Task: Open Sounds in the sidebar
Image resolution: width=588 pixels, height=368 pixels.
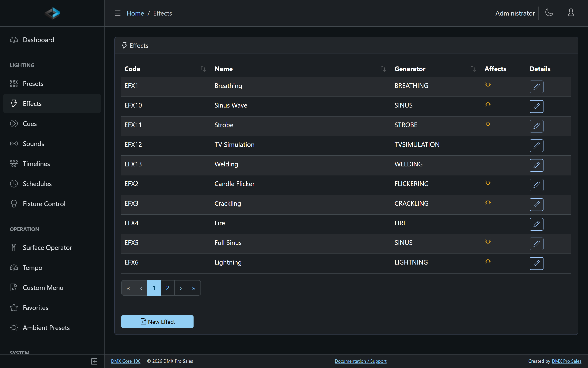Action: click(52, 144)
